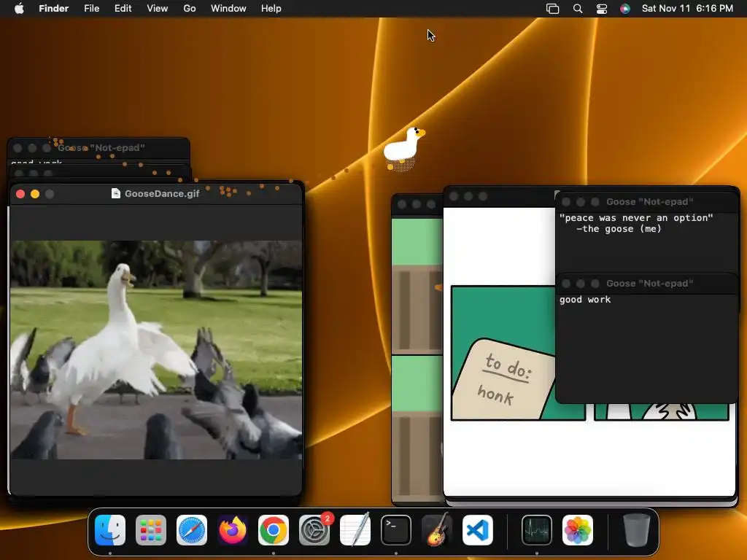Launch Firefox from the Dock
747x560 pixels.
(233, 530)
